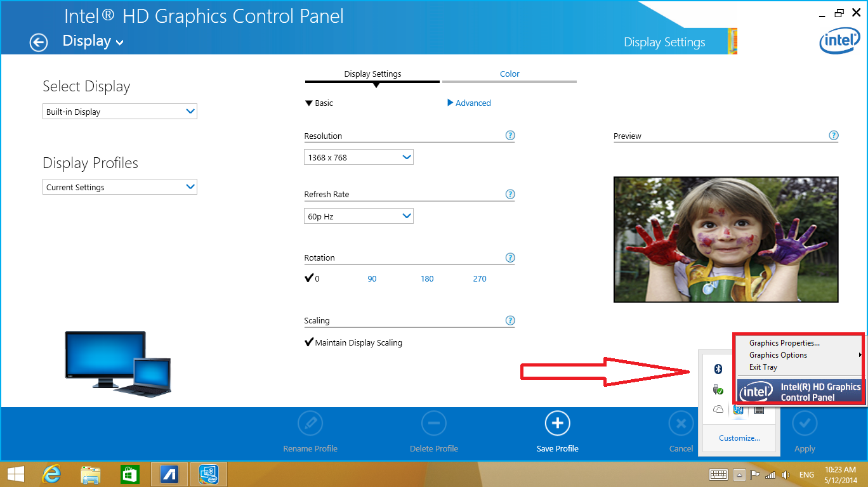Open help for Preview section

pyautogui.click(x=834, y=135)
